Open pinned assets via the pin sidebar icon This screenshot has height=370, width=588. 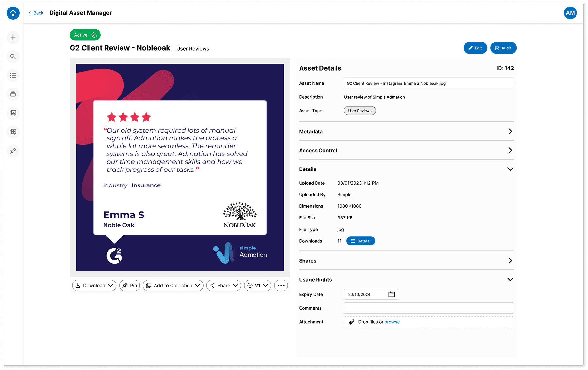13,151
